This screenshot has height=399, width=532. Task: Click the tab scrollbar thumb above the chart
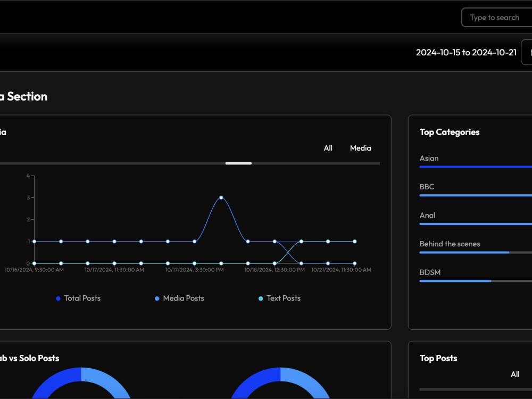pos(238,163)
